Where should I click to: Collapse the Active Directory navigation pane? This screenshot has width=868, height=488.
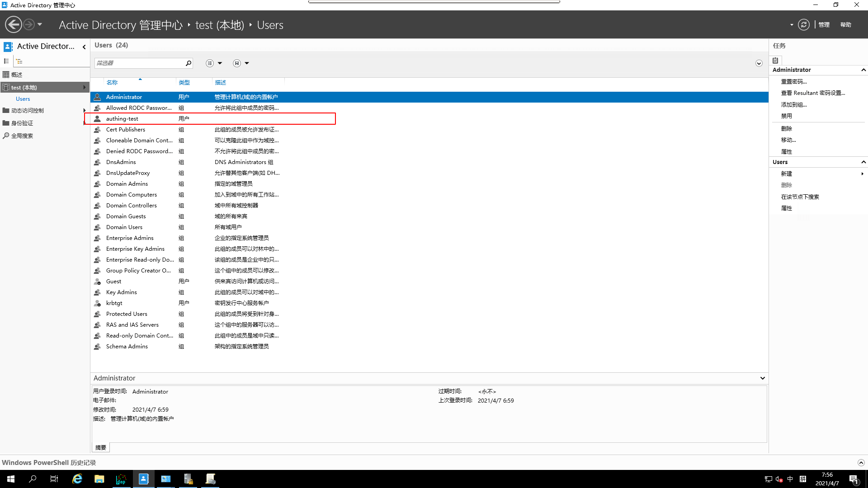point(84,47)
